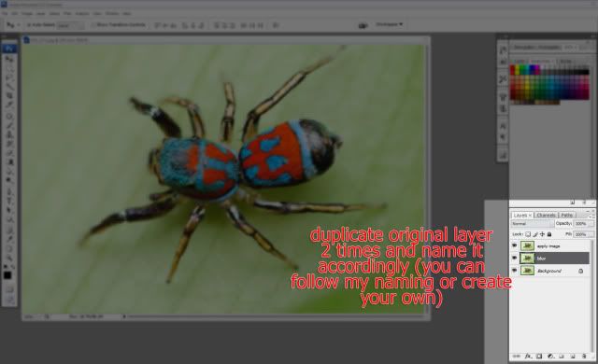The image size is (598, 364).
Task: Hide the apply image layer
Action: [x=514, y=246]
